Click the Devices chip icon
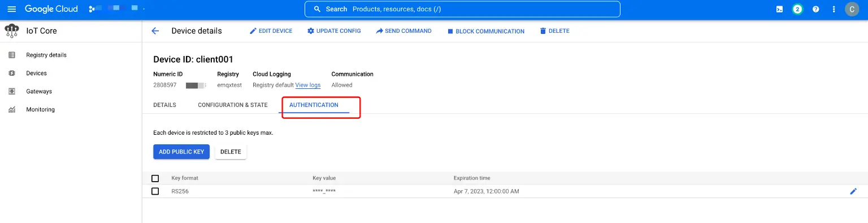The width and height of the screenshot is (868, 223). pos(12,73)
